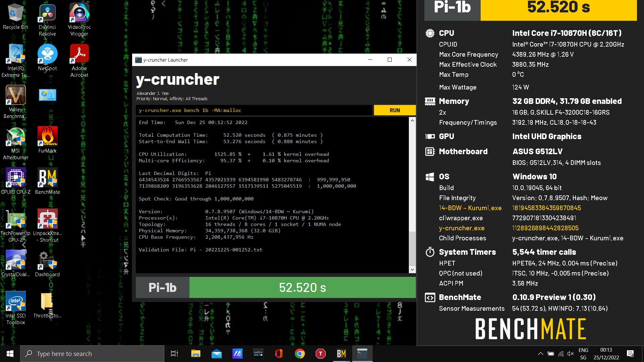Select the BenchMate desktop icon
Image resolution: width=644 pixels, height=362 pixels.
pos(47,181)
